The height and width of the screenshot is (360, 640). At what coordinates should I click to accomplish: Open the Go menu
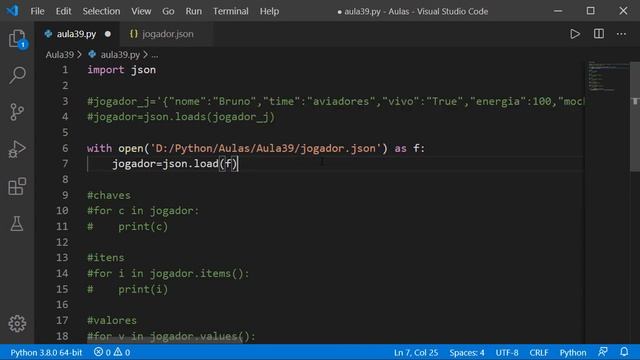(168, 11)
